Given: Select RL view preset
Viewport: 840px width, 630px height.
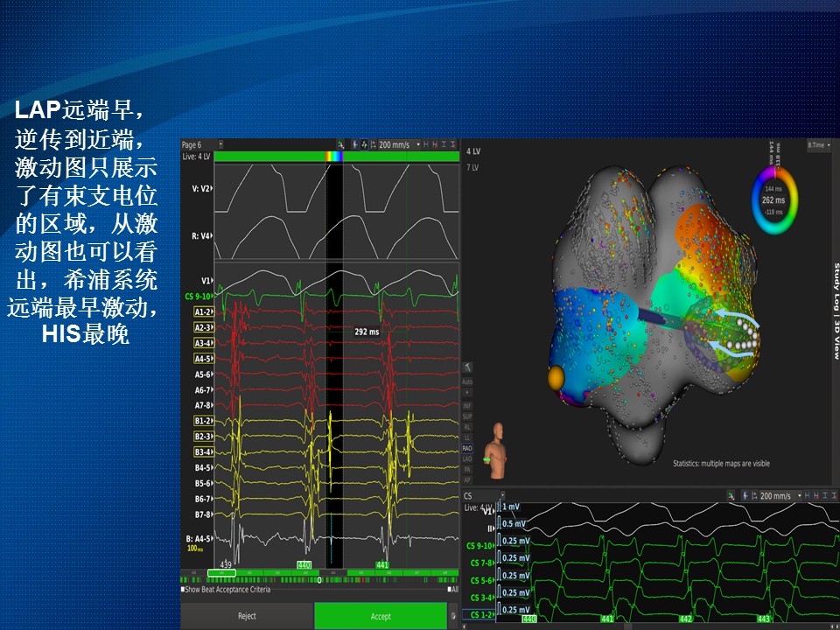Looking at the screenshot, I should [x=467, y=428].
